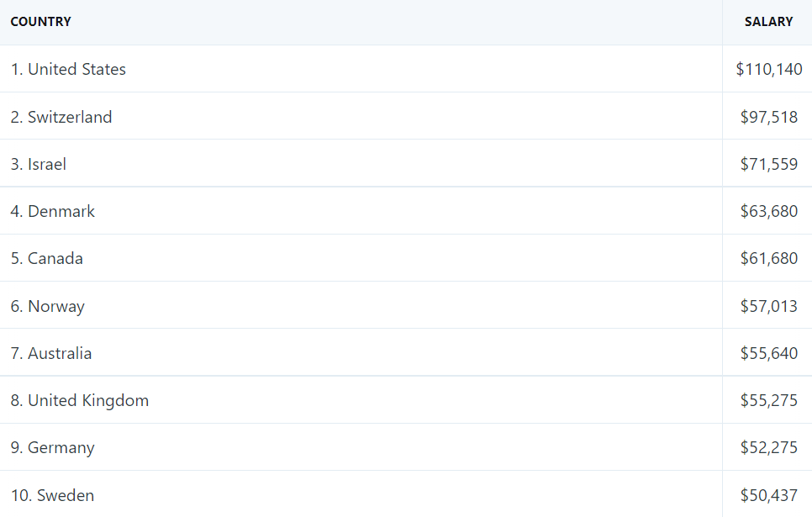
Task: Click the $55,640 salary cell
Action: click(x=769, y=353)
